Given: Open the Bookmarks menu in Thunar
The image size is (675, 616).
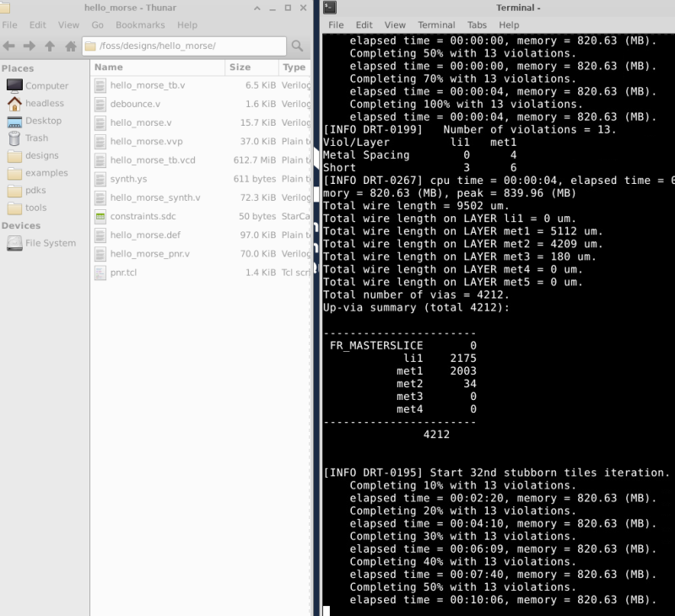Looking at the screenshot, I should (140, 25).
